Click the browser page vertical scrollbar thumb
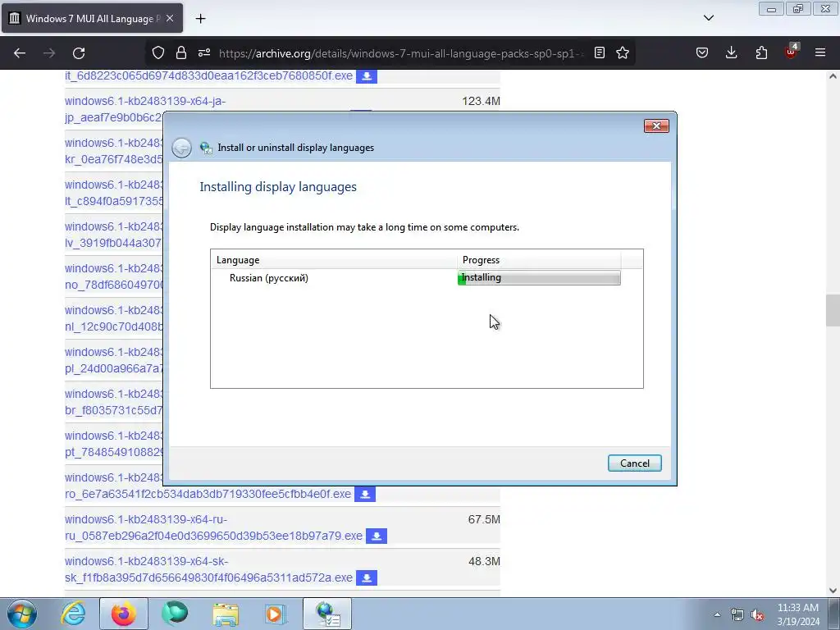This screenshot has height=630, width=840. 833,310
